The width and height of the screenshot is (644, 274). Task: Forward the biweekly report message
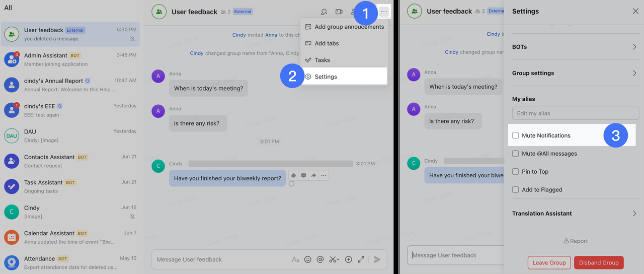pyautogui.click(x=313, y=175)
